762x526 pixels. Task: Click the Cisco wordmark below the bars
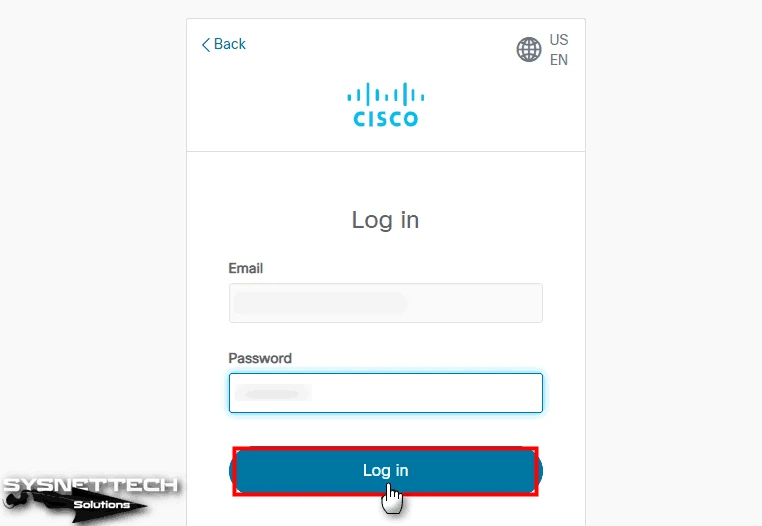pos(385,119)
